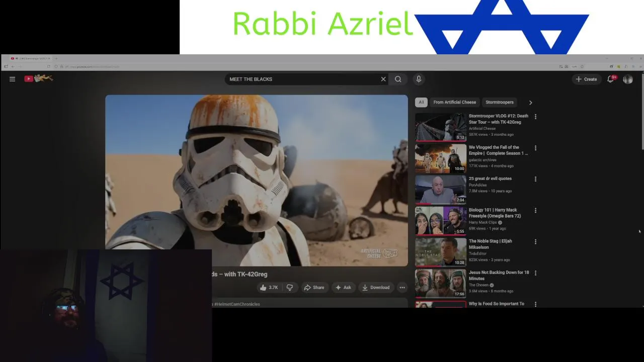Open the YouTube hamburger guide menu

(12, 79)
